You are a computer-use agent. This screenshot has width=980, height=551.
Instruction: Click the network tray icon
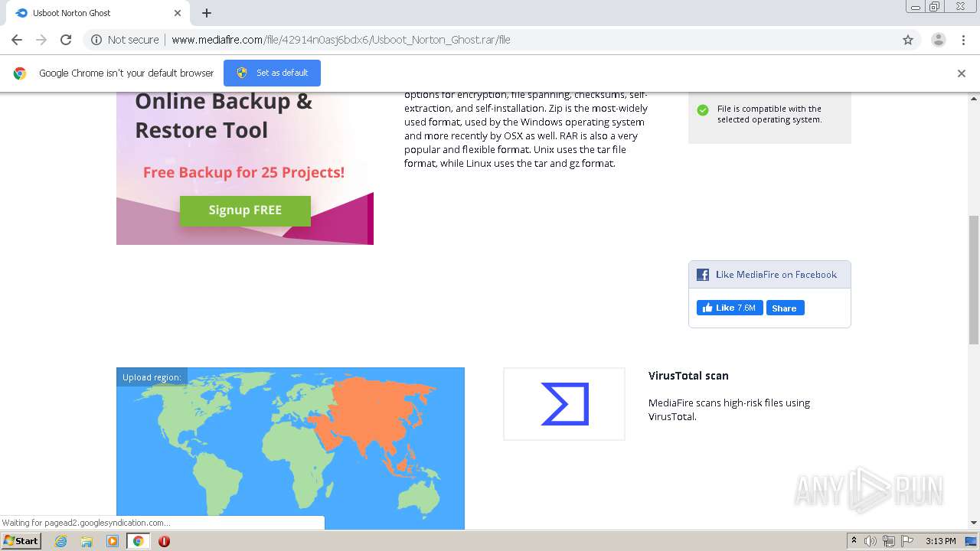[889, 541]
